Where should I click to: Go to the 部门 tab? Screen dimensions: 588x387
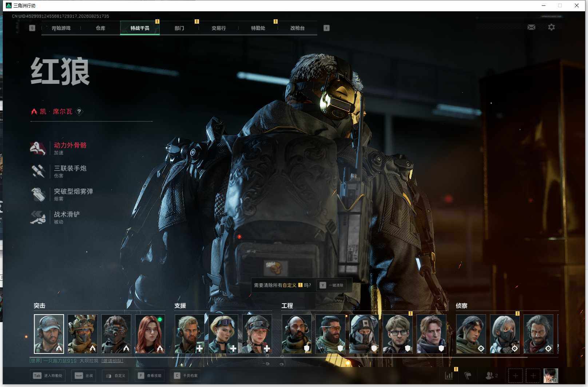[x=179, y=28]
